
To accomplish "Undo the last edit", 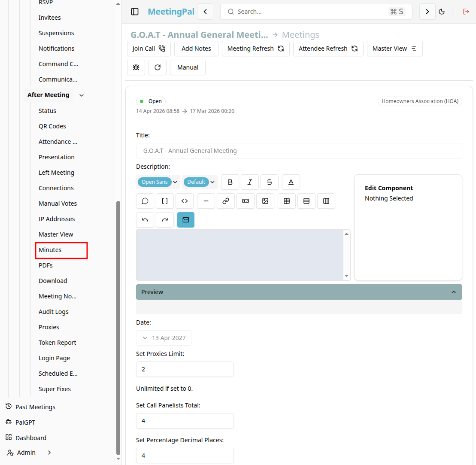I will click(x=145, y=220).
